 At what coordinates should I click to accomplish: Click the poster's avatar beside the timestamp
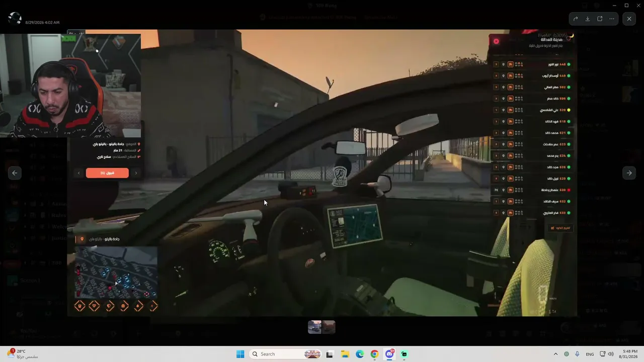click(15, 19)
